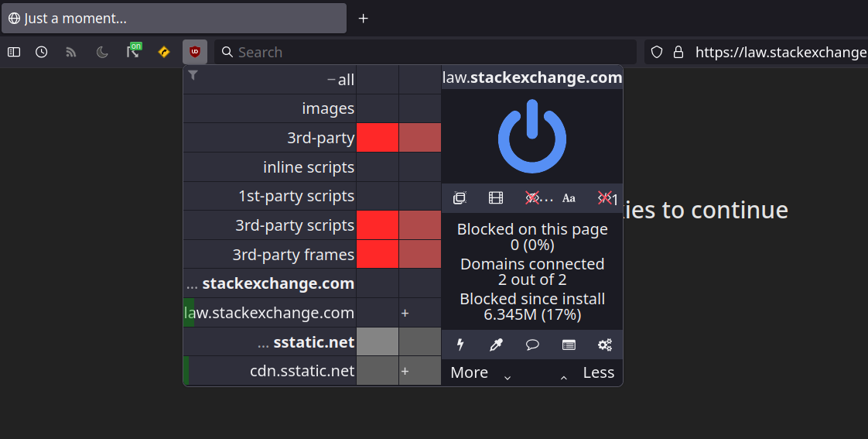This screenshot has height=439, width=868.
Task: Expand the '… stackexchange.com' domain row
Action: (x=269, y=283)
